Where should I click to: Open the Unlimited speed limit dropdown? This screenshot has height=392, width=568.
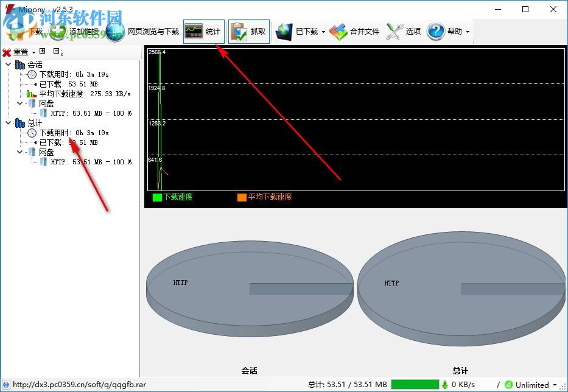[x=555, y=385]
